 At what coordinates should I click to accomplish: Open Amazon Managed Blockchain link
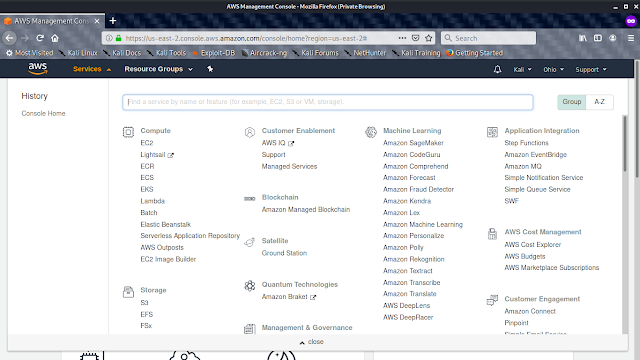pos(306,209)
